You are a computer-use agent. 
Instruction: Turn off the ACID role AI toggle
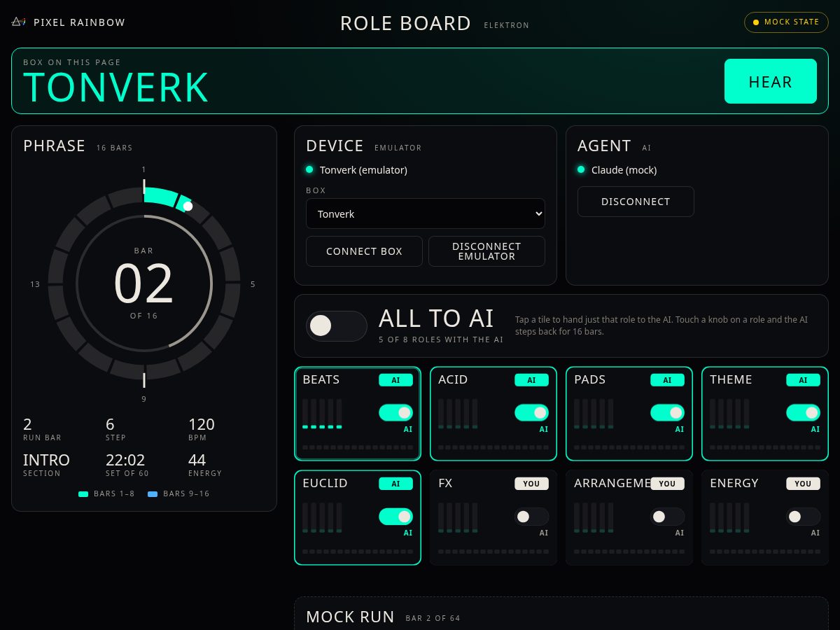click(532, 412)
